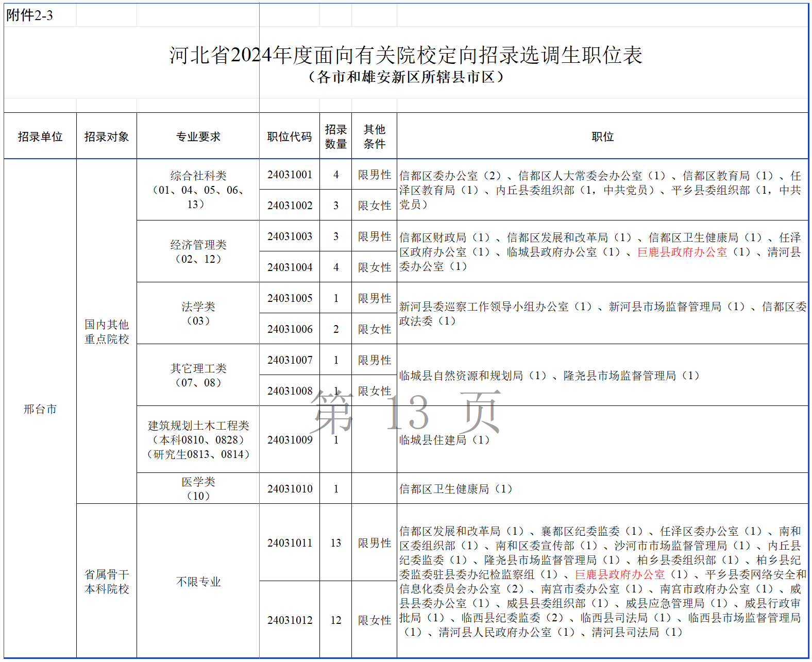Select positions cell 临城县住建局(1)
The image size is (812, 662).
(603, 440)
